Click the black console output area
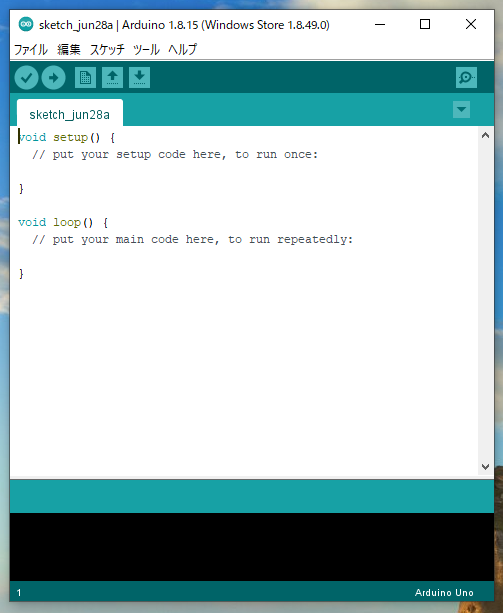The image size is (503, 613). pos(252,547)
